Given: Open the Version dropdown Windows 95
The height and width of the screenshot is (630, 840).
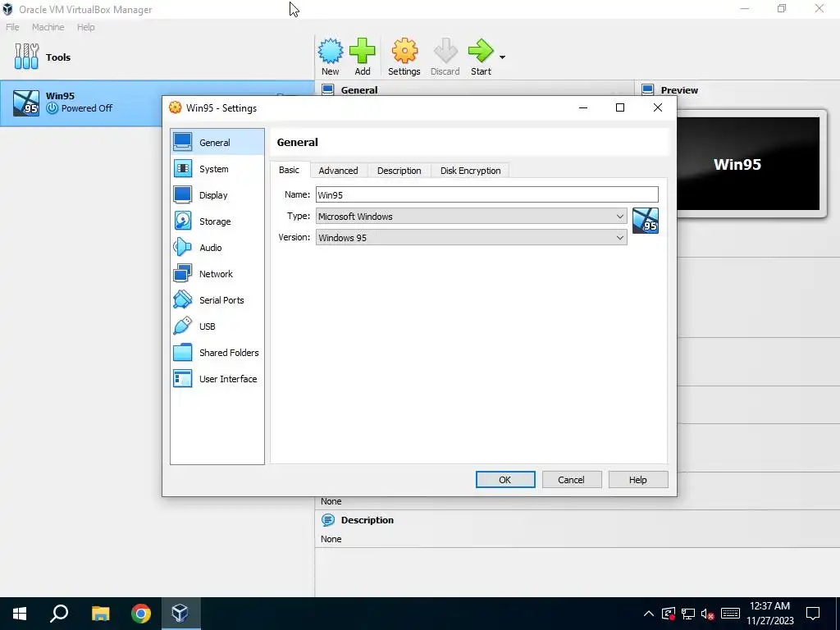Looking at the screenshot, I should click(472, 237).
